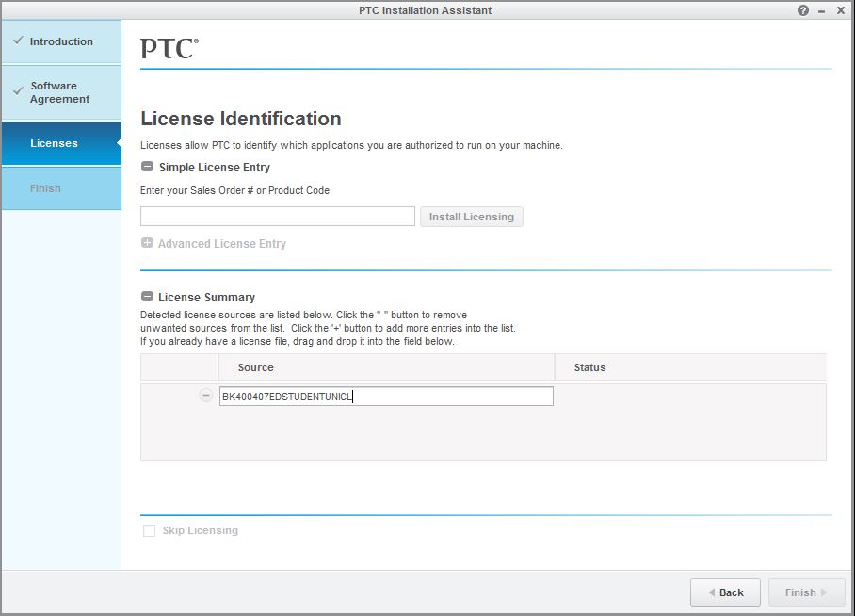
Task: Open the Software Agreement step
Action: pyautogui.click(x=61, y=92)
